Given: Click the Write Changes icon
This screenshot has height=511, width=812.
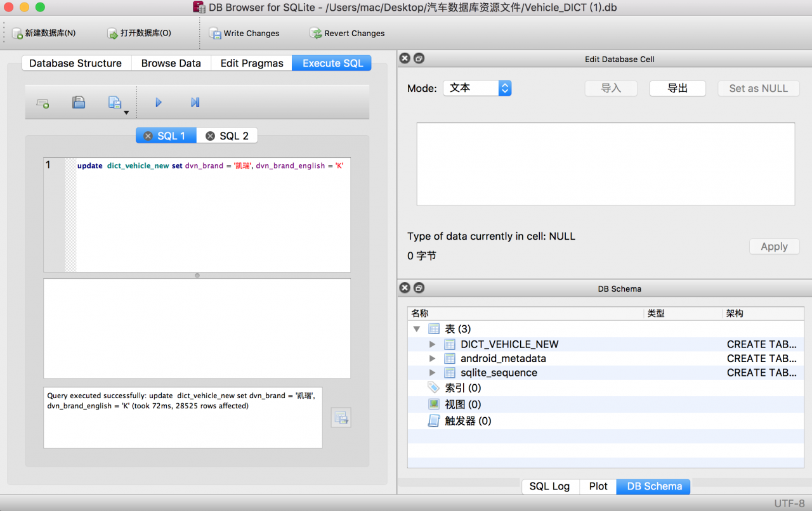Looking at the screenshot, I should (x=216, y=33).
